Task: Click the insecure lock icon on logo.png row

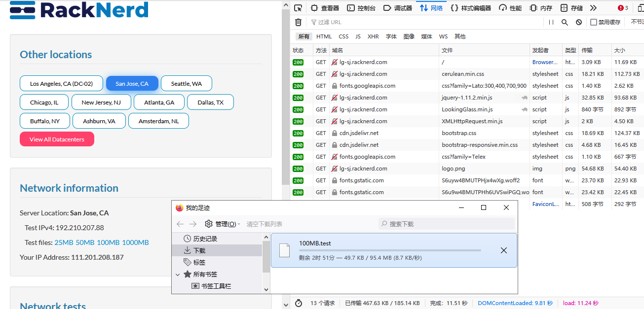Action: [335, 169]
